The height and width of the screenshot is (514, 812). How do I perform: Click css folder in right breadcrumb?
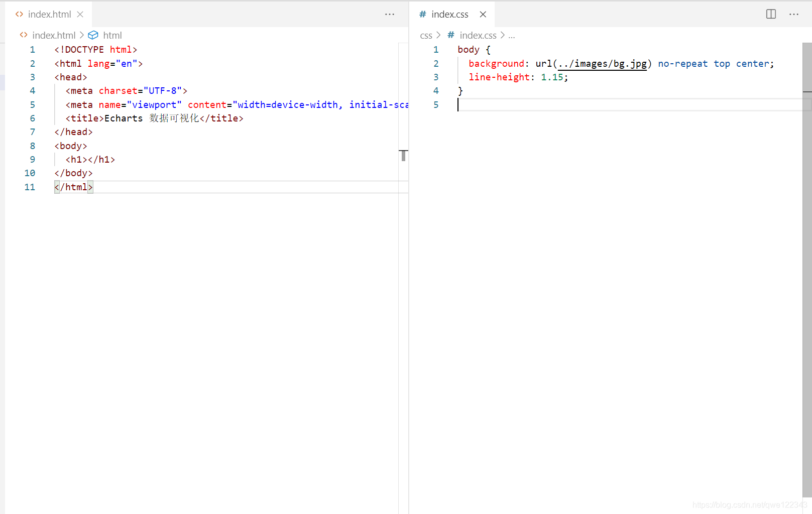426,36
